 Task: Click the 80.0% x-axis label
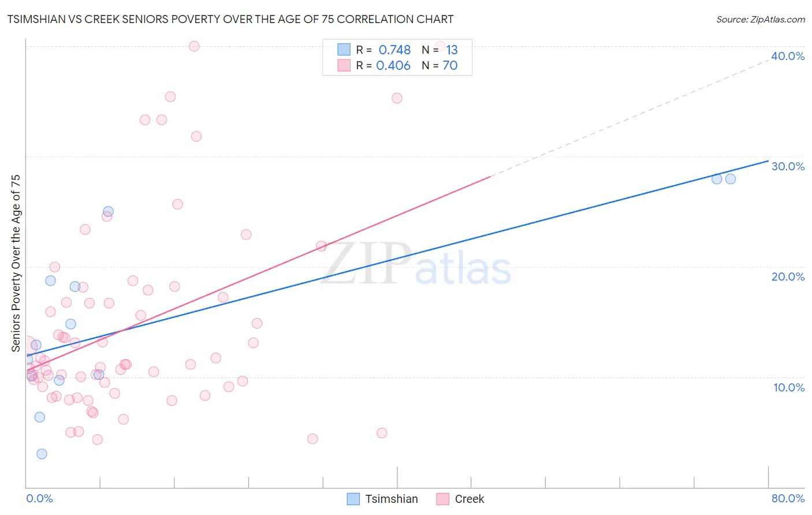click(x=788, y=498)
